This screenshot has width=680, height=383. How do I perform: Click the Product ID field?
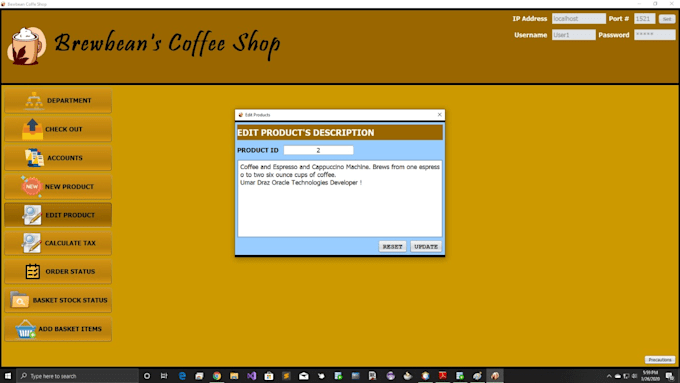tap(318, 150)
